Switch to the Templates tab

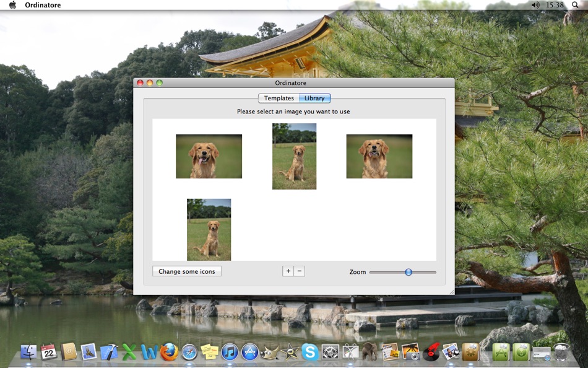(x=279, y=98)
